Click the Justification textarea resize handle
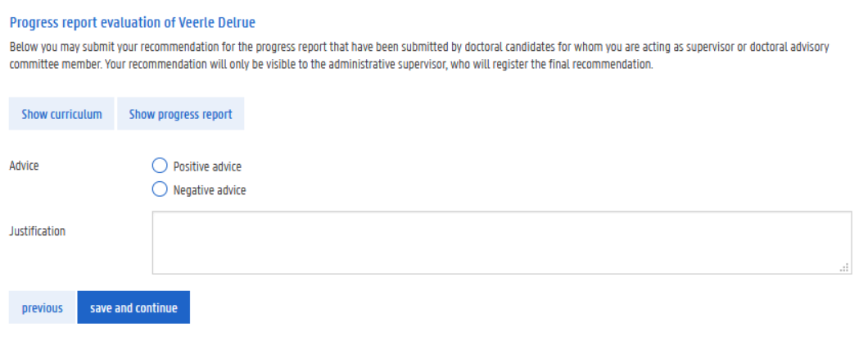 [x=844, y=267]
